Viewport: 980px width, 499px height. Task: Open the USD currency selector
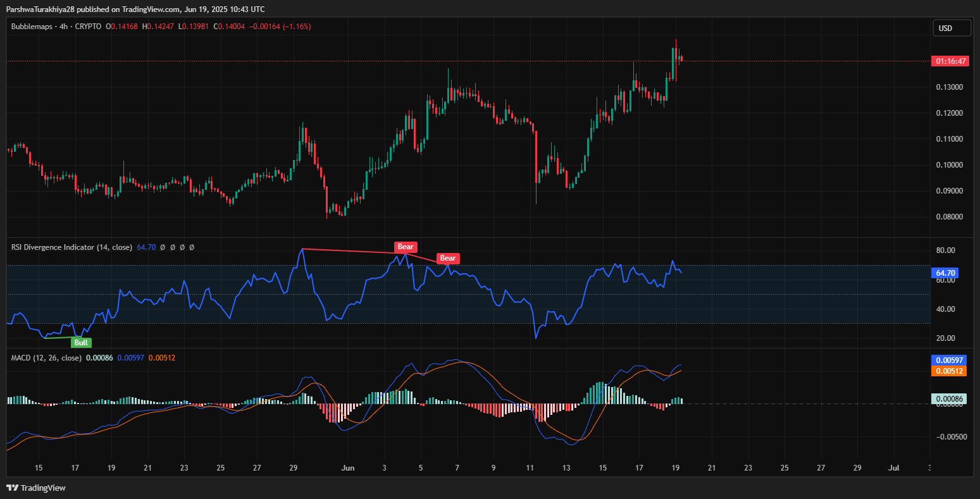(952, 27)
